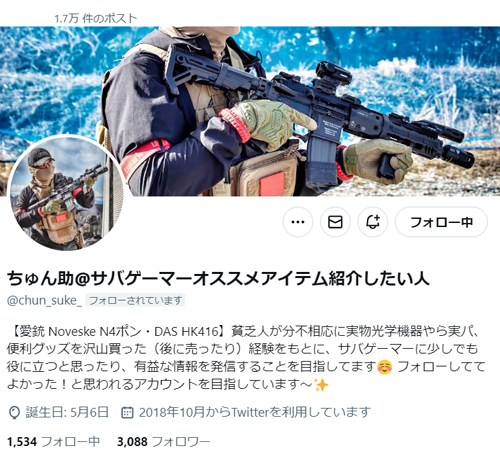Open the header banner image

coord(250,111)
